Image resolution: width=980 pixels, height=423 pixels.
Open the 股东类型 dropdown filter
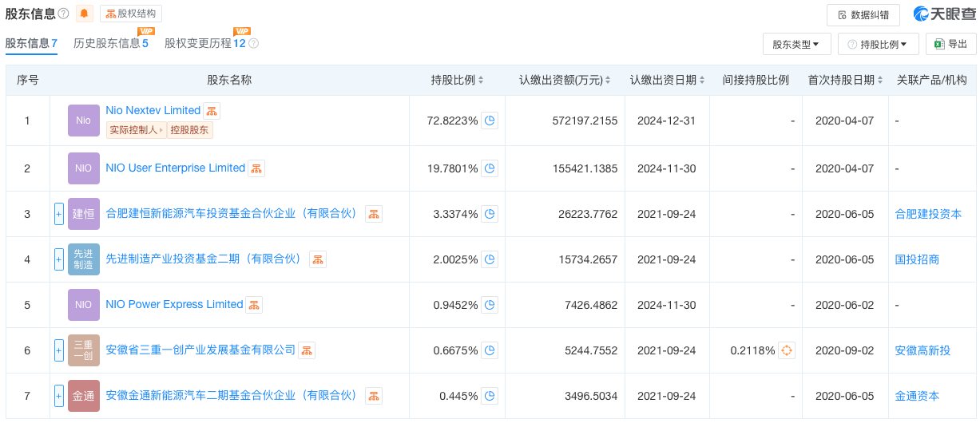click(796, 45)
